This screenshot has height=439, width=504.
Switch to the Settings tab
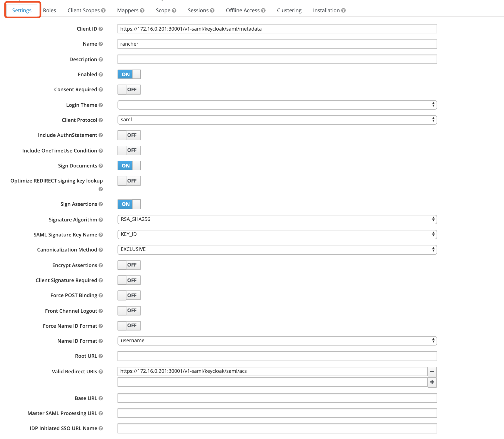(x=22, y=11)
